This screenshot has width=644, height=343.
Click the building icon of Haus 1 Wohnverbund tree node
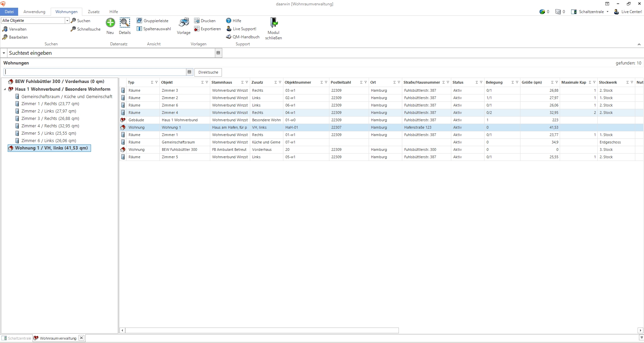(11, 89)
